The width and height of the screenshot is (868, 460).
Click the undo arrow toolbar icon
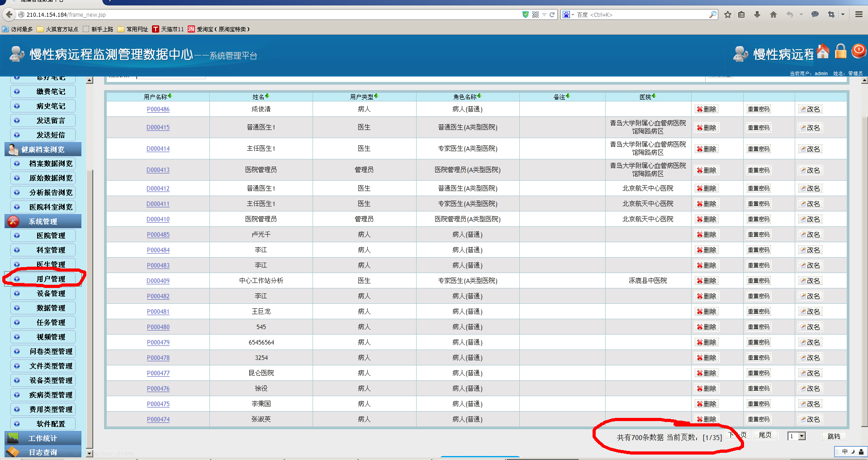tap(789, 14)
